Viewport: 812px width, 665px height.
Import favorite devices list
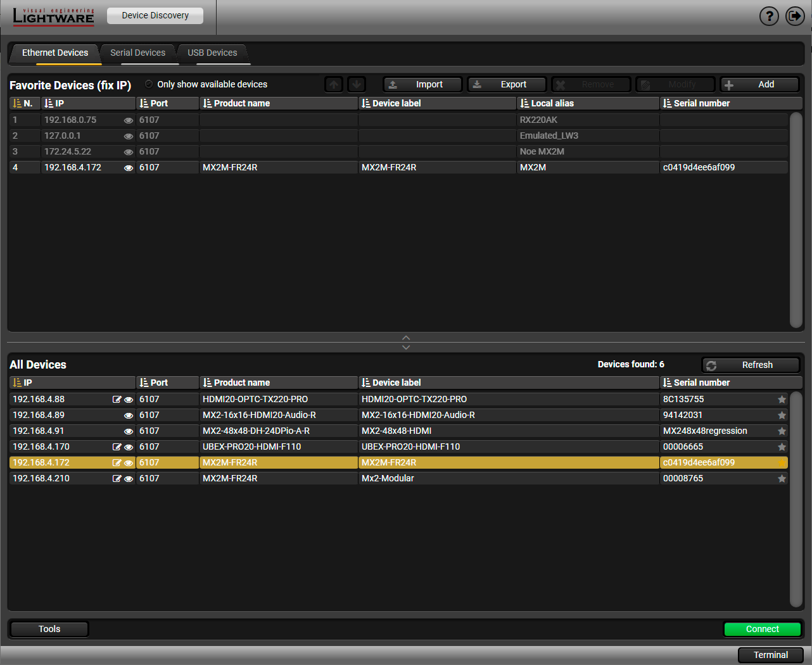pyautogui.click(x=422, y=84)
